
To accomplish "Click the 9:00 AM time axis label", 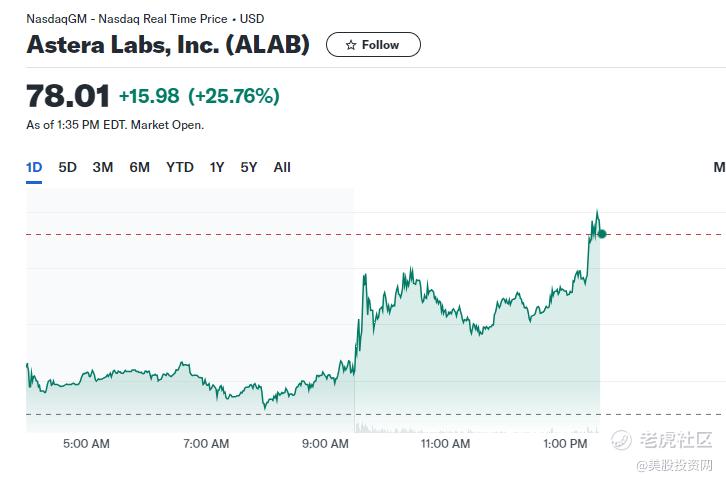I will [x=325, y=444].
